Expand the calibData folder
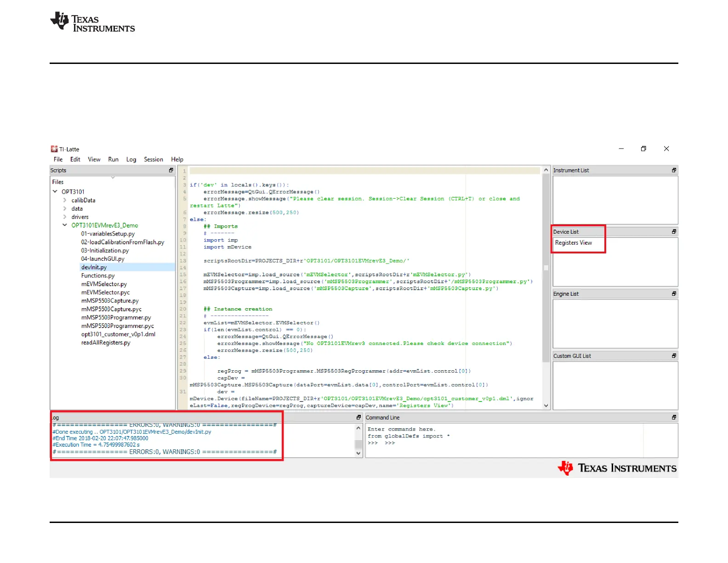728x563 pixels. tap(65, 200)
